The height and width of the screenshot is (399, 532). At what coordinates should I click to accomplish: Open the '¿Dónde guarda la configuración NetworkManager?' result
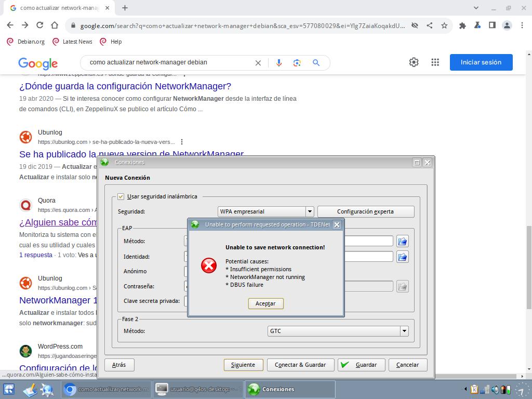pyautogui.click(x=125, y=86)
